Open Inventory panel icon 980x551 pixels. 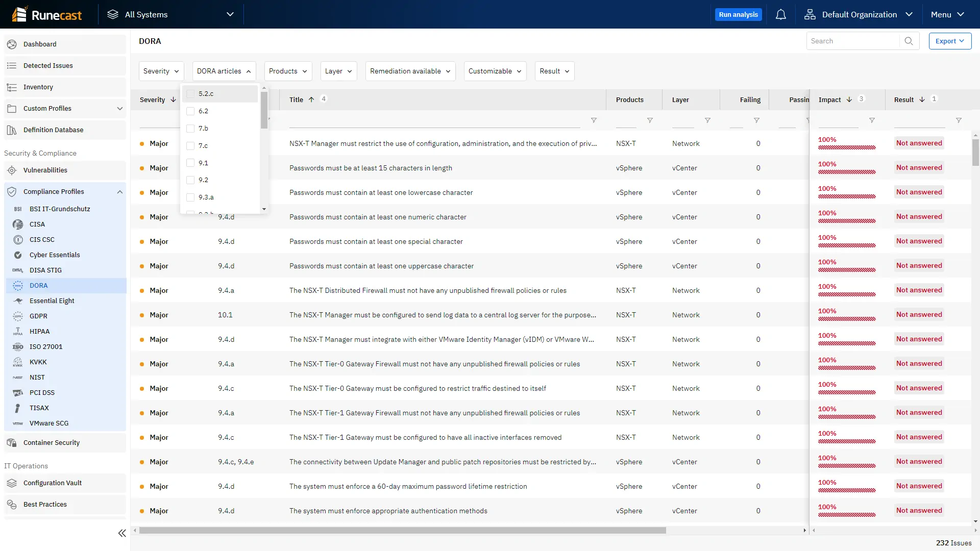(11, 86)
